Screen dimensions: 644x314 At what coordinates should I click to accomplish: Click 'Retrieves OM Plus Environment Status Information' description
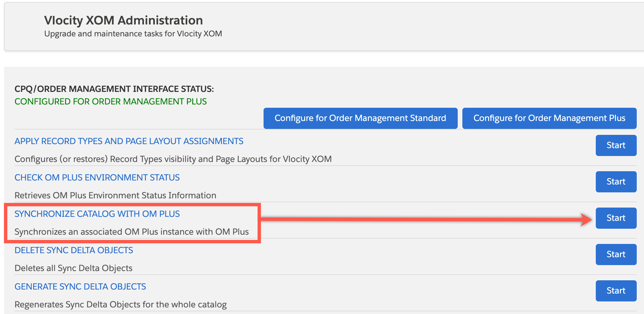[115, 195]
